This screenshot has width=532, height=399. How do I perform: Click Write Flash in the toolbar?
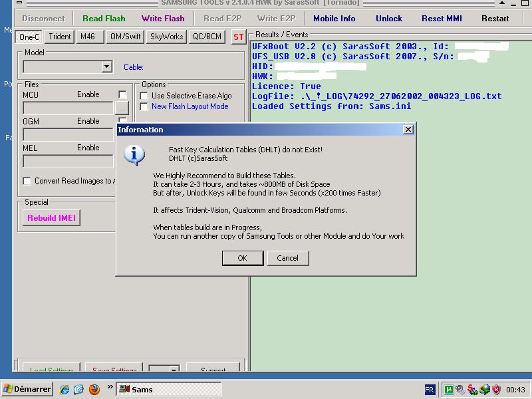point(163,19)
